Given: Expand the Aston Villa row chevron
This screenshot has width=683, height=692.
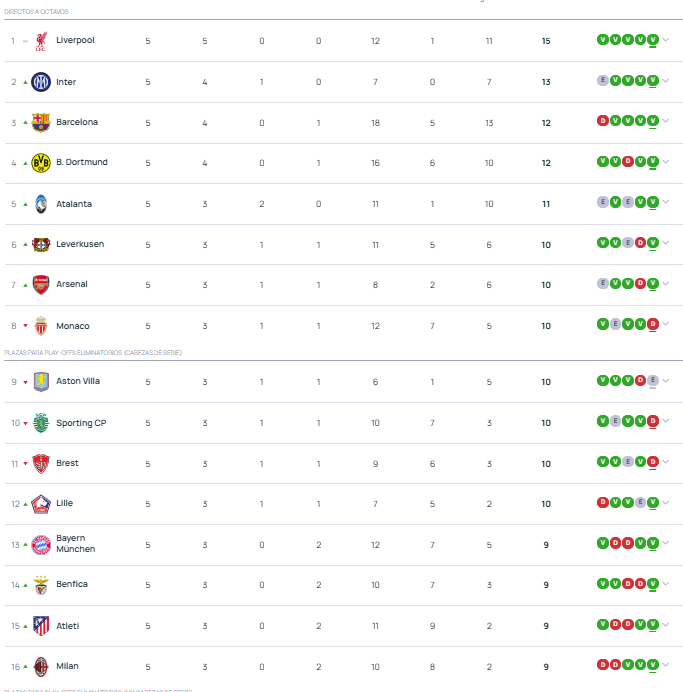Looking at the screenshot, I should pyautogui.click(x=666, y=380).
